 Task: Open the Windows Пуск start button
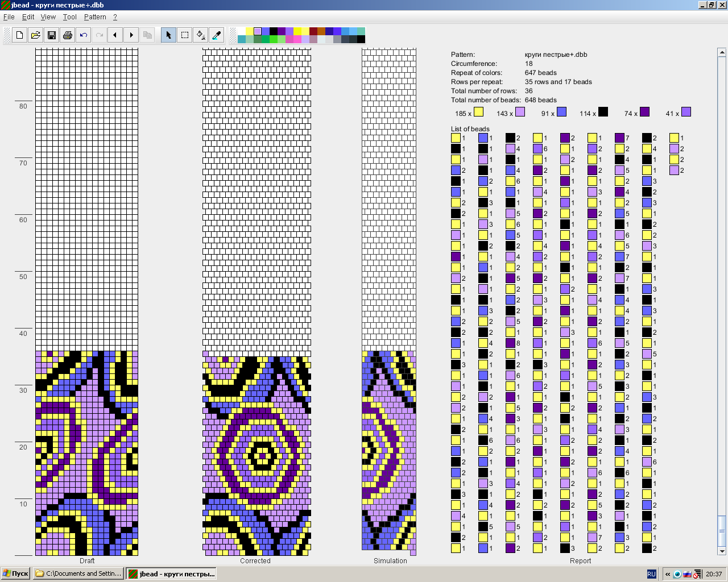(x=15, y=573)
